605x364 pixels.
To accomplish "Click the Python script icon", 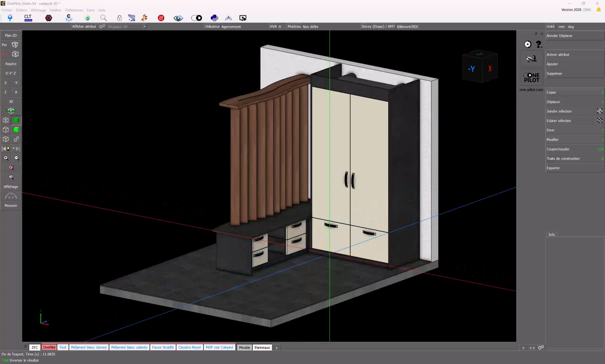I will (x=214, y=18).
